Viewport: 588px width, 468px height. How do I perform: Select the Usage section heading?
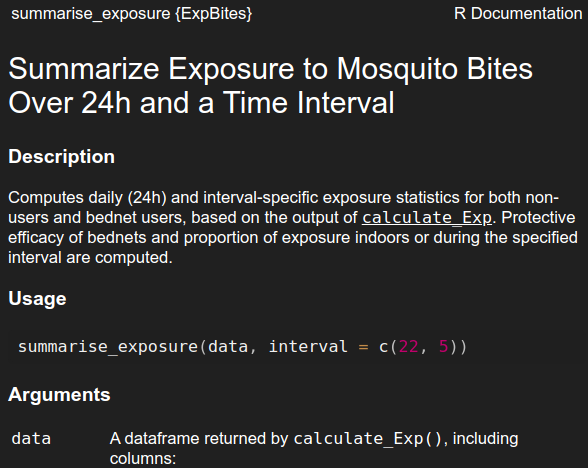click(37, 298)
